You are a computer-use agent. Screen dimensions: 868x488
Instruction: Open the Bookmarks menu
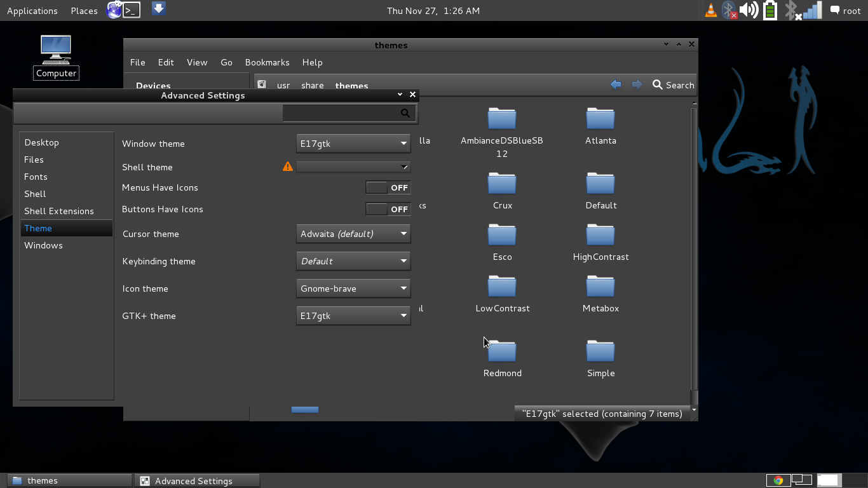click(267, 62)
